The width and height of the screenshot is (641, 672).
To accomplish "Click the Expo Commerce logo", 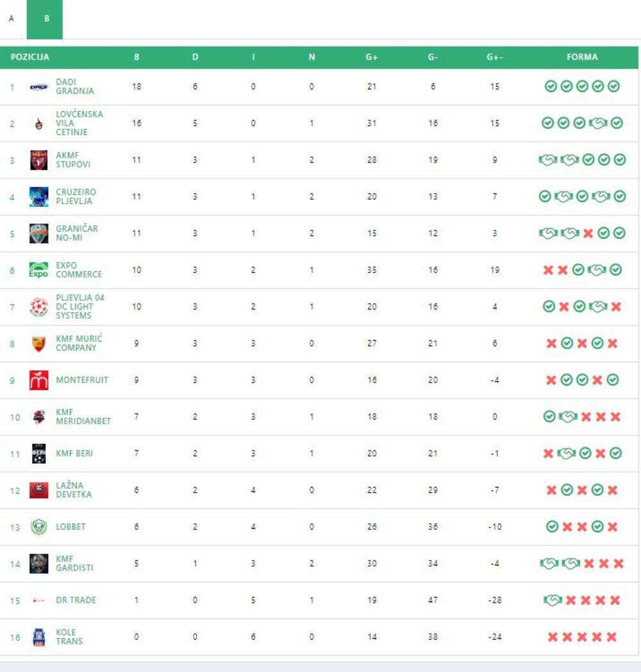I will (x=38, y=270).
